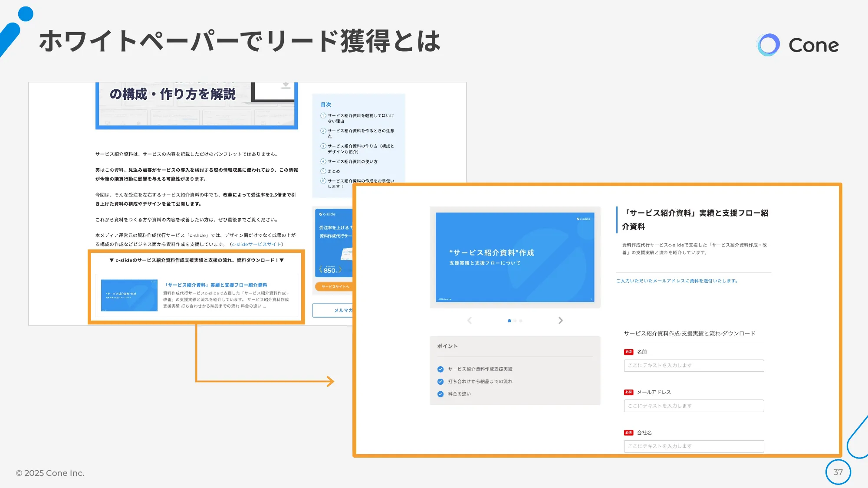Toggle the checkmark beside 打ち合わせから納品までの流れ
The width and height of the screenshot is (868, 488).
click(440, 381)
